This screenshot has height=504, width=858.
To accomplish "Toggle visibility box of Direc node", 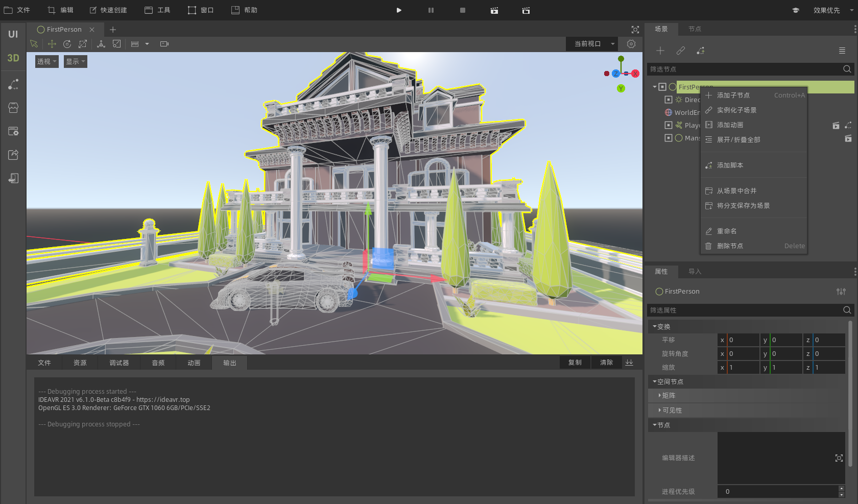I will coord(669,100).
